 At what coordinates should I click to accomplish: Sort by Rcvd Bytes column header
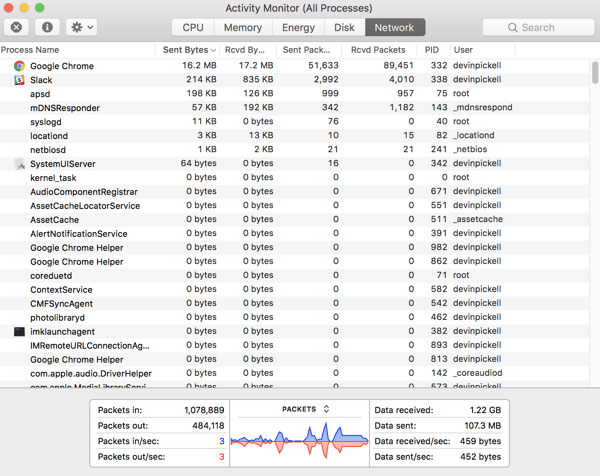tap(248, 50)
